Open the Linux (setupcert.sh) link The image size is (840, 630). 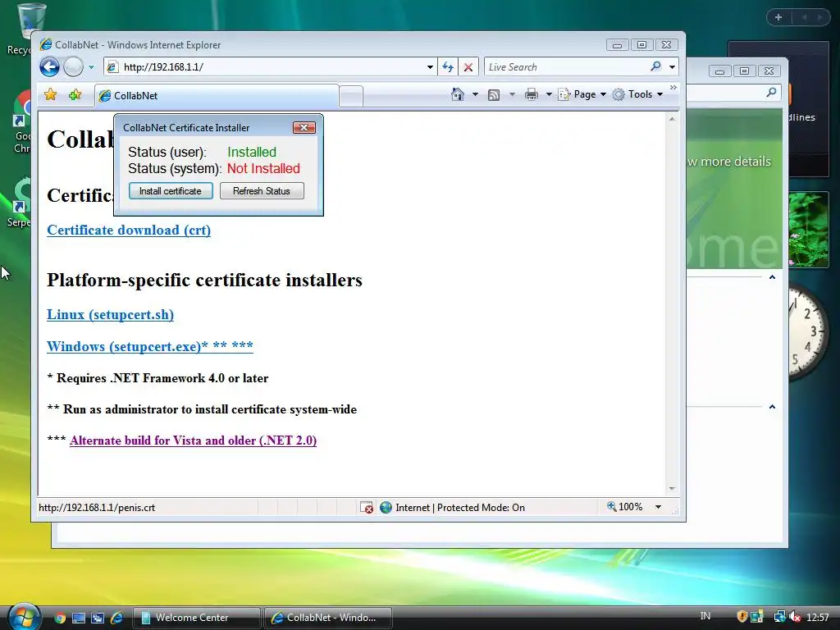pos(111,314)
